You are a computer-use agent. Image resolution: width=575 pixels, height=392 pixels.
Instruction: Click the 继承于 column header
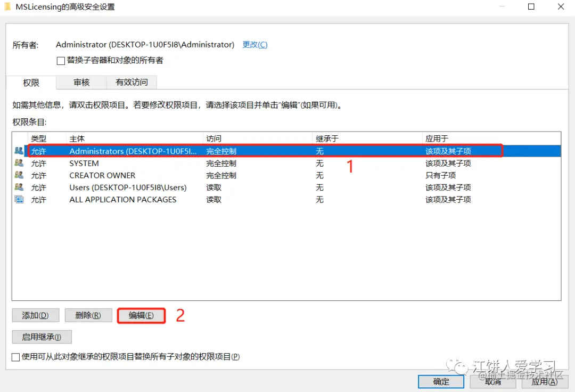367,138
